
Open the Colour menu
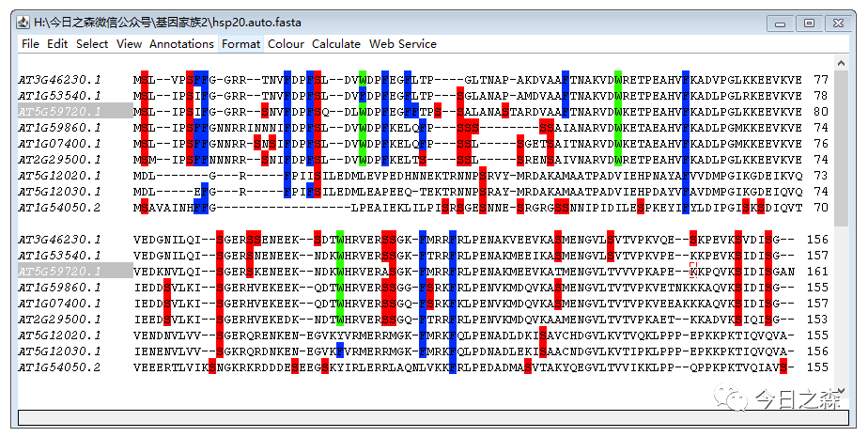point(286,44)
